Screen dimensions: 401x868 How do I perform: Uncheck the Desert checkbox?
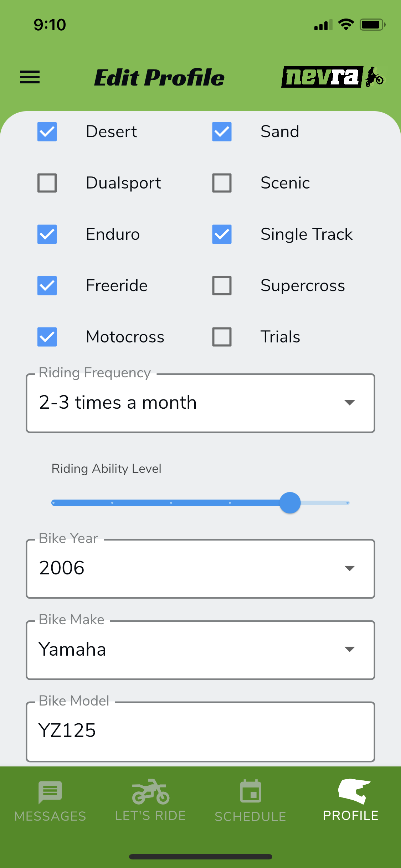(x=47, y=131)
